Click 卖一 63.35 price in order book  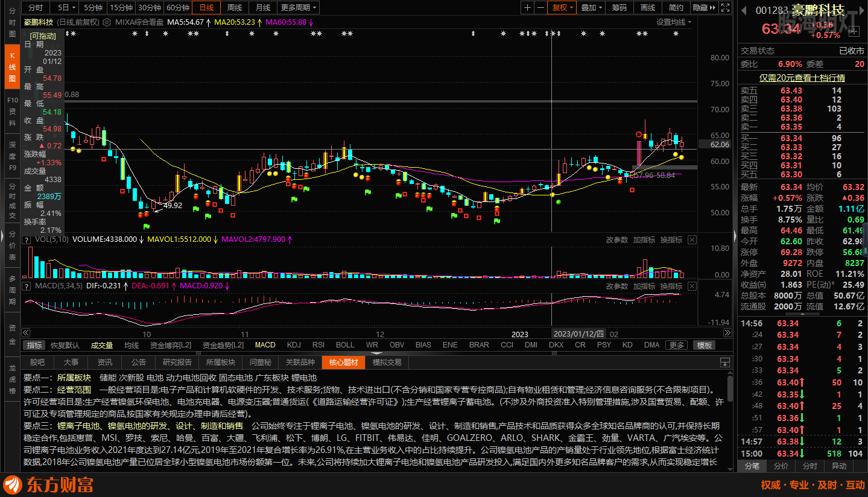(791, 127)
